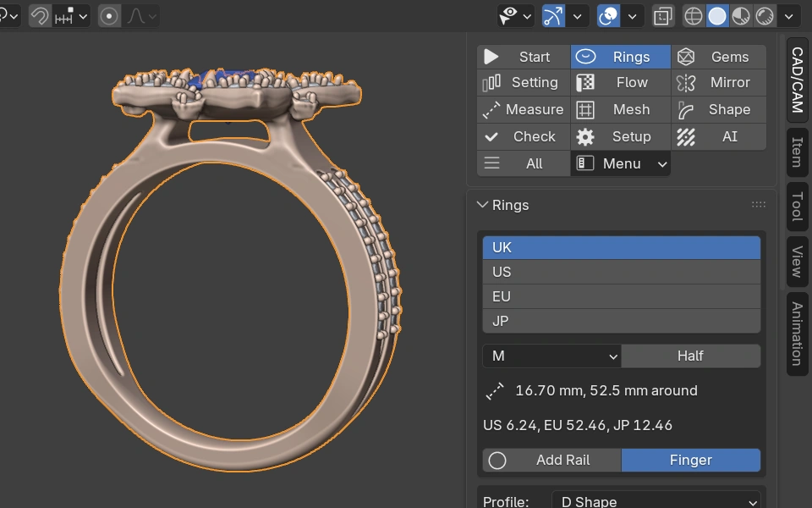Open the Mirror section
This screenshot has width=812, height=508.
point(719,82)
